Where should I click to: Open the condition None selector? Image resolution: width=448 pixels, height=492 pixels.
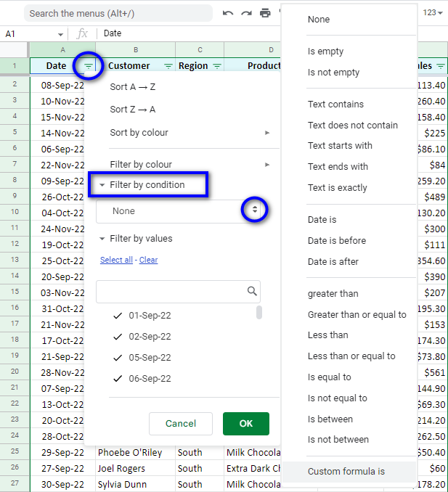[179, 211]
